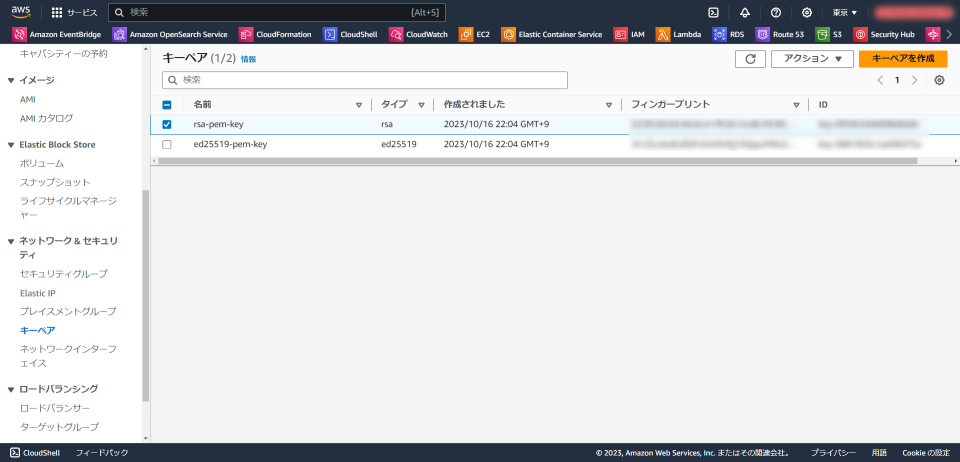The image size is (960, 462).
Task: Open AMI in the sidebar
Action: [28, 99]
